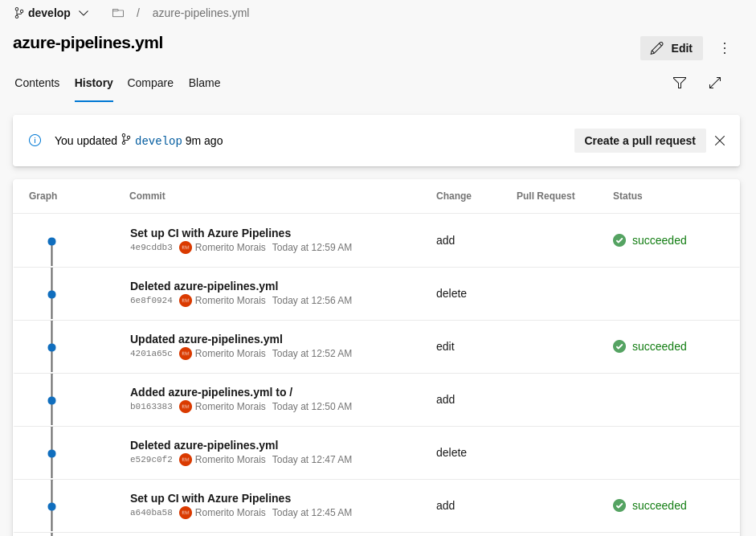Click 'Today at 12:50 AM' timestamp

coord(312,407)
